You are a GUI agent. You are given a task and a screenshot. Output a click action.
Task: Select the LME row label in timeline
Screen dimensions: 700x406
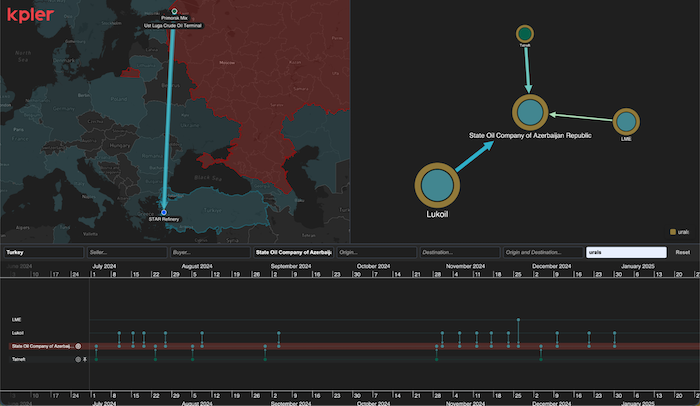tap(17, 320)
